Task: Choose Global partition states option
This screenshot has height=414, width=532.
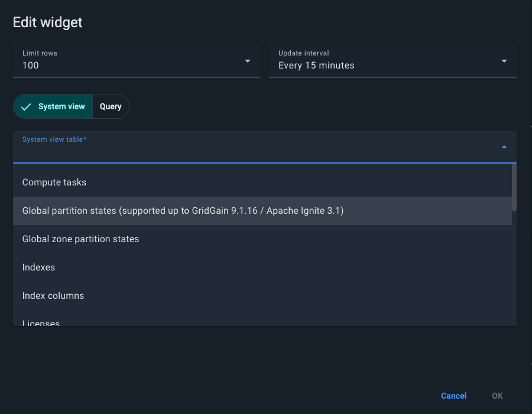Action: pos(183,211)
